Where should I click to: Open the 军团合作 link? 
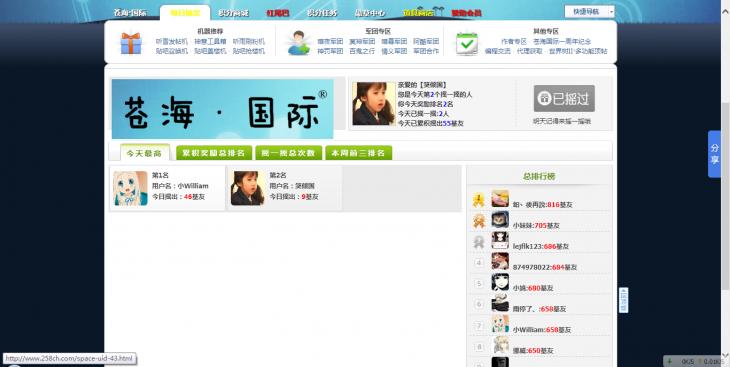click(x=426, y=51)
